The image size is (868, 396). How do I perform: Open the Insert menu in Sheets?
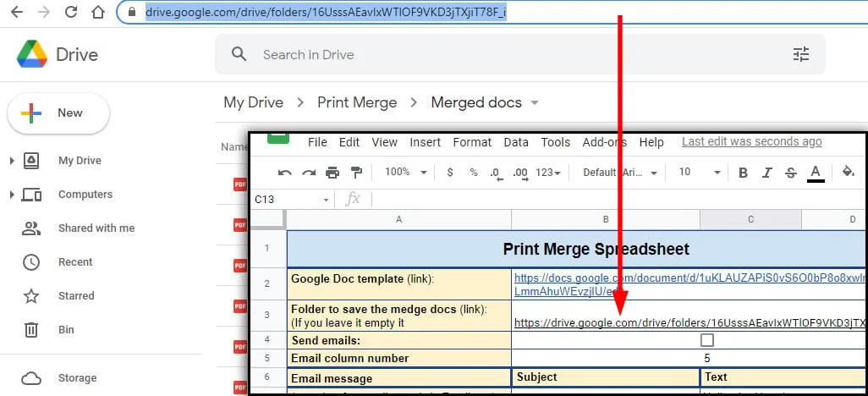[x=426, y=142]
